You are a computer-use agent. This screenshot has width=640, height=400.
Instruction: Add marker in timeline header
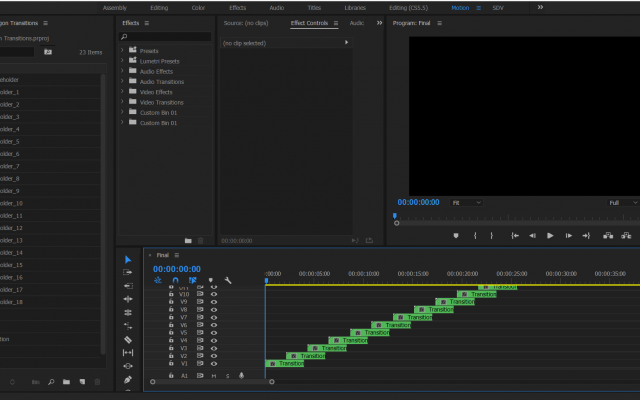point(211,280)
